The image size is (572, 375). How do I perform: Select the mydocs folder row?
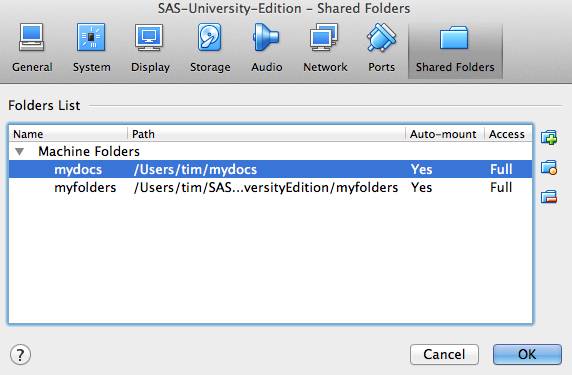click(270, 169)
